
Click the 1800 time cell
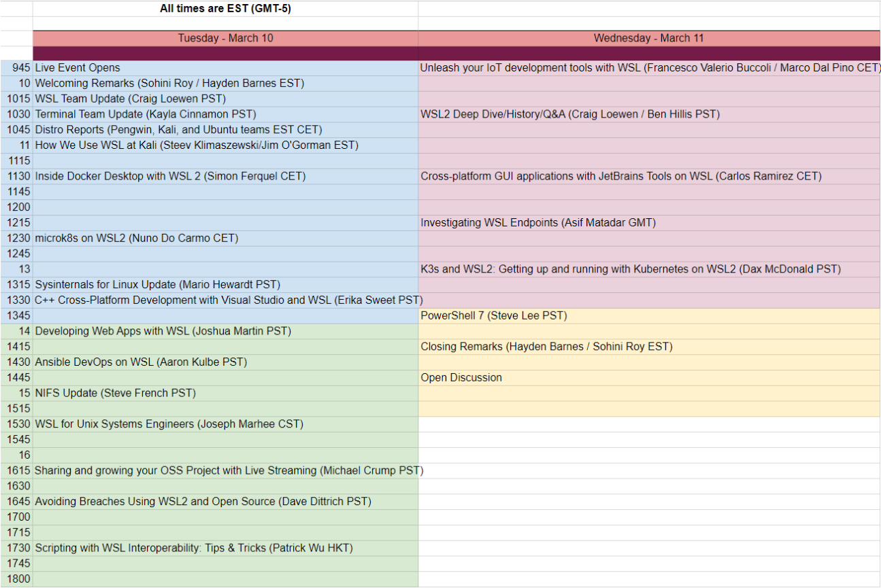[x=16, y=579]
